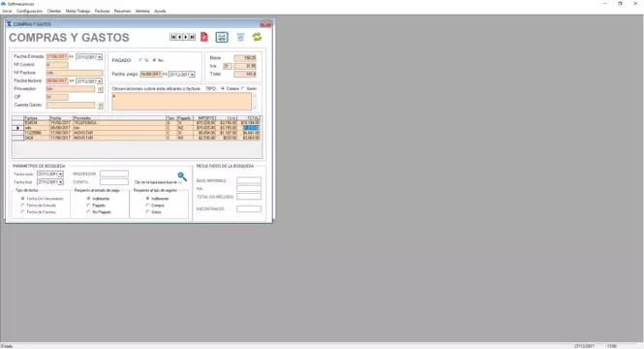Click the blue magnifier search icon
Screen dimensions: 644x349
(182, 176)
